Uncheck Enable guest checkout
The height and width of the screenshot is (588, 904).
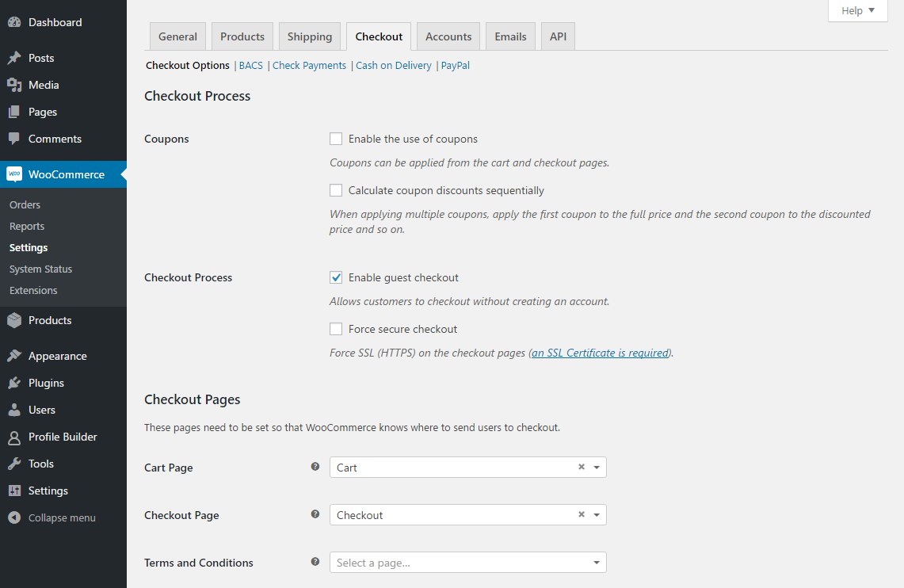[336, 277]
